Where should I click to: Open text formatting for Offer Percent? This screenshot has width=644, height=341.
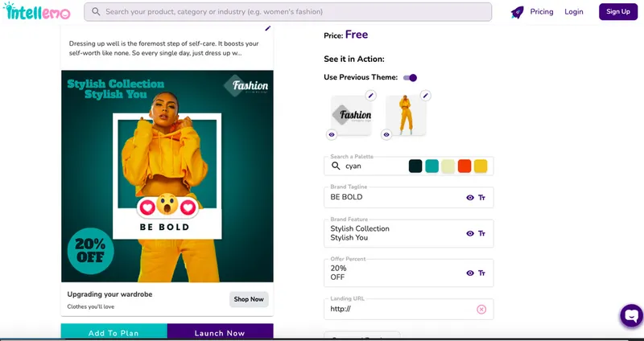[x=482, y=273]
